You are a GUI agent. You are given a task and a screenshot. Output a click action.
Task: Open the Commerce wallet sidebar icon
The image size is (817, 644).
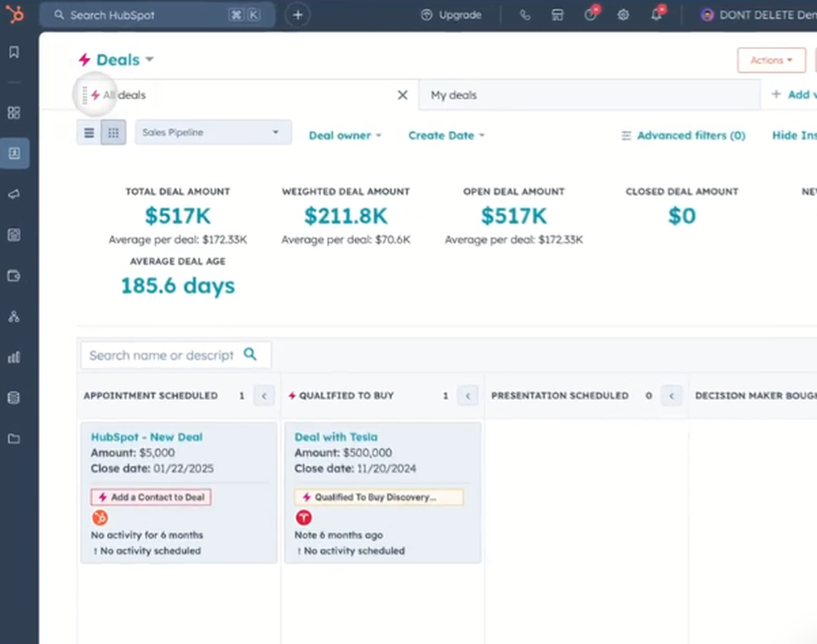tap(14, 275)
